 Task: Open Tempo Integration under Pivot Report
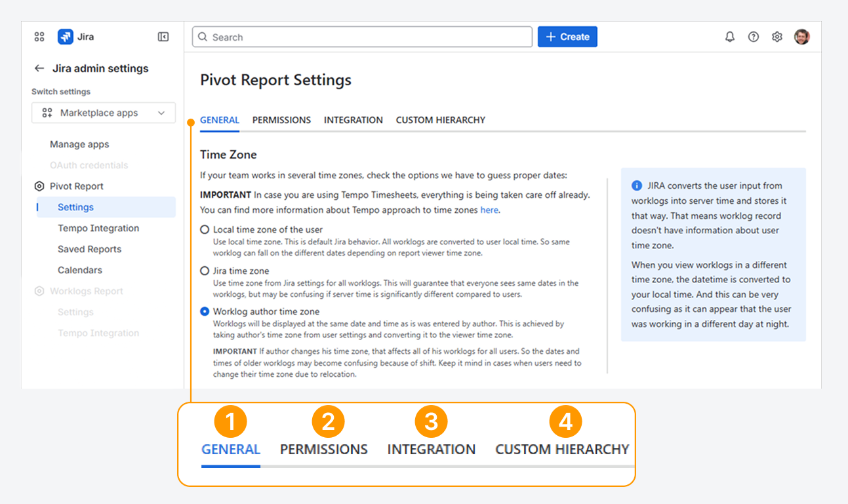point(98,228)
